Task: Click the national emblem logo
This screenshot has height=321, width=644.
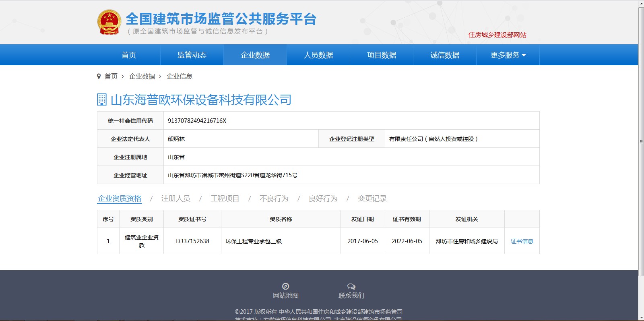Action: 109,22
